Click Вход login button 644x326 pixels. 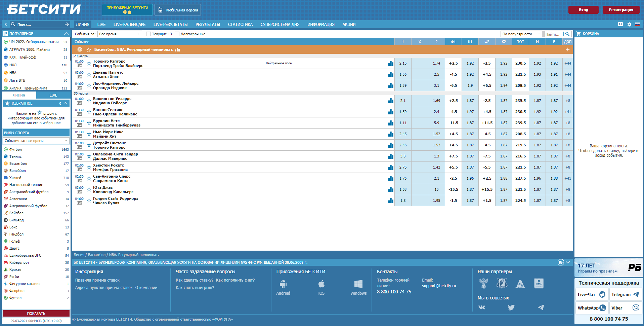click(x=583, y=10)
